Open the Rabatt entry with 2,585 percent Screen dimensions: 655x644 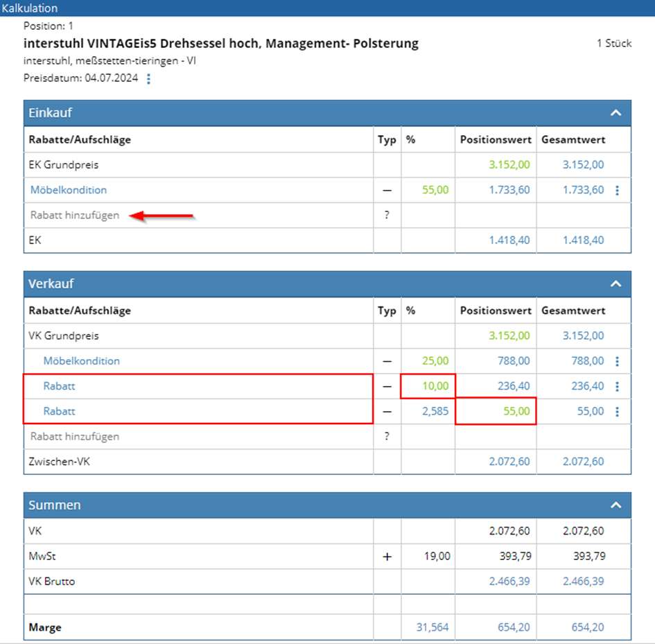(x=60, y=411)
